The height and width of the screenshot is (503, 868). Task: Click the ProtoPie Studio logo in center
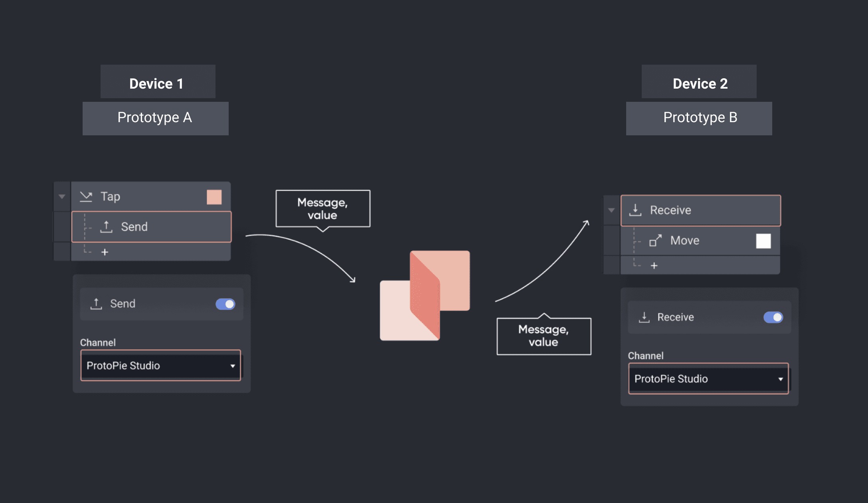(x=425, y=295)
